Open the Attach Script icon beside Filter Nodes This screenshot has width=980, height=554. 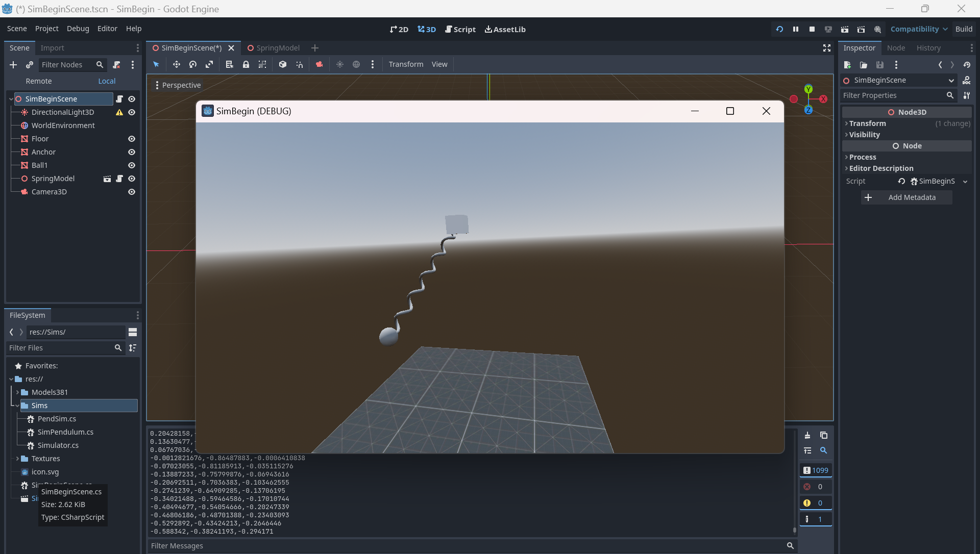116,65
